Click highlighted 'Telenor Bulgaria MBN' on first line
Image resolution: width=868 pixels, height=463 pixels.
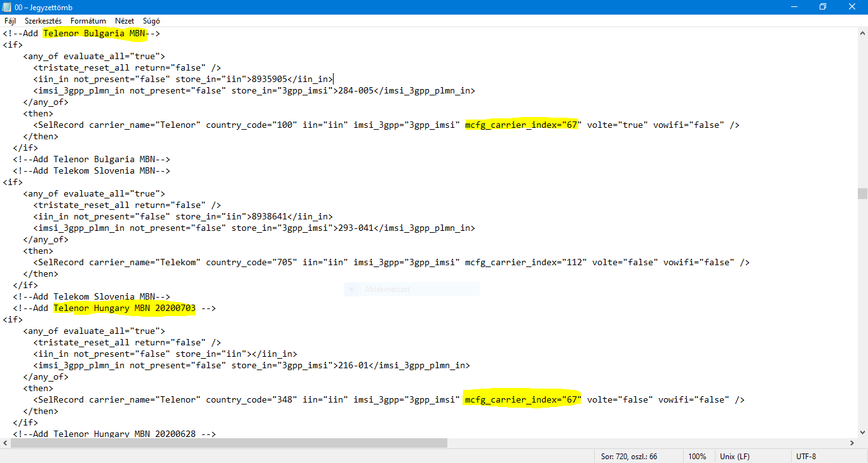[x=94, y=34]
